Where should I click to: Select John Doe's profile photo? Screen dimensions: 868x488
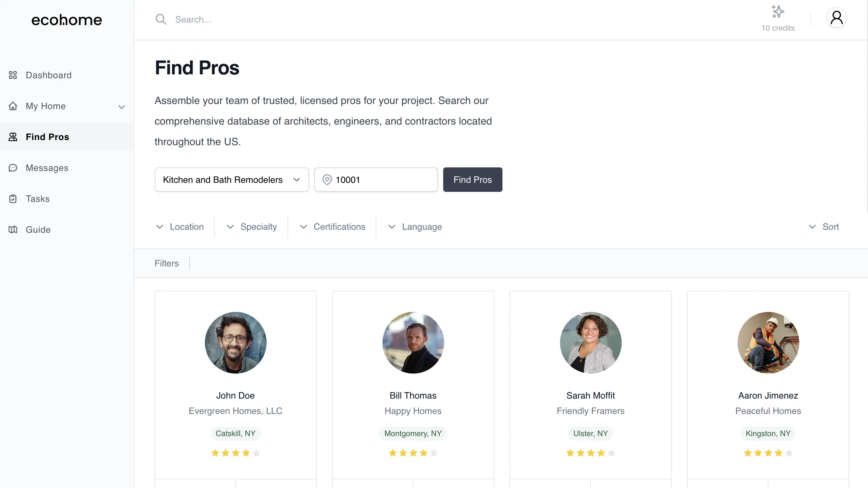point(235,343)
